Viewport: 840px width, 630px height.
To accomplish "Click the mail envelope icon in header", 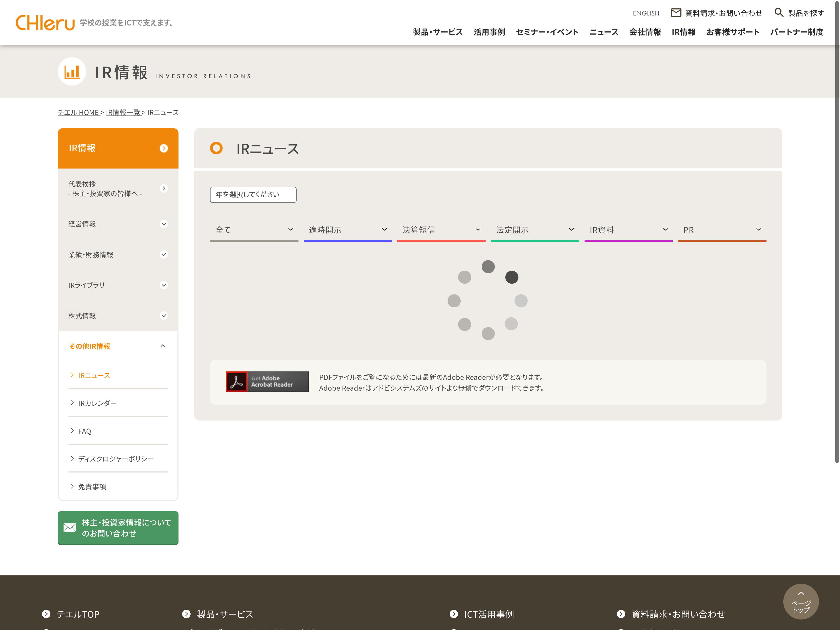I will (676, 13).
